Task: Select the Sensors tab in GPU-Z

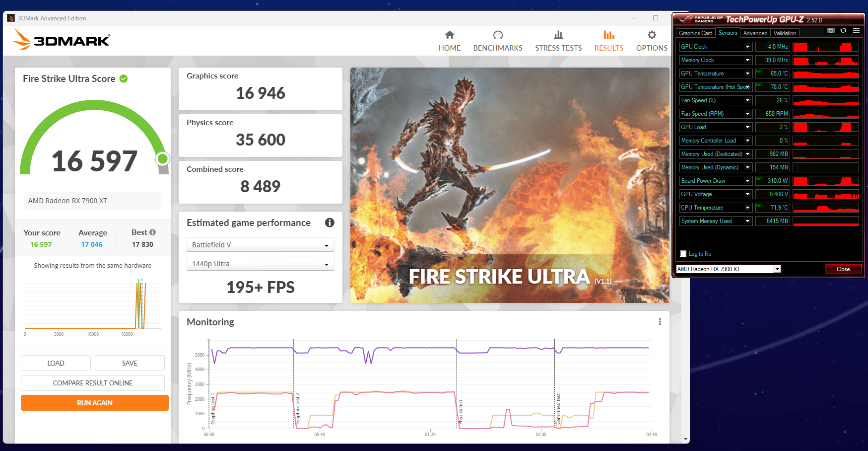Action: tap(728, 33)
